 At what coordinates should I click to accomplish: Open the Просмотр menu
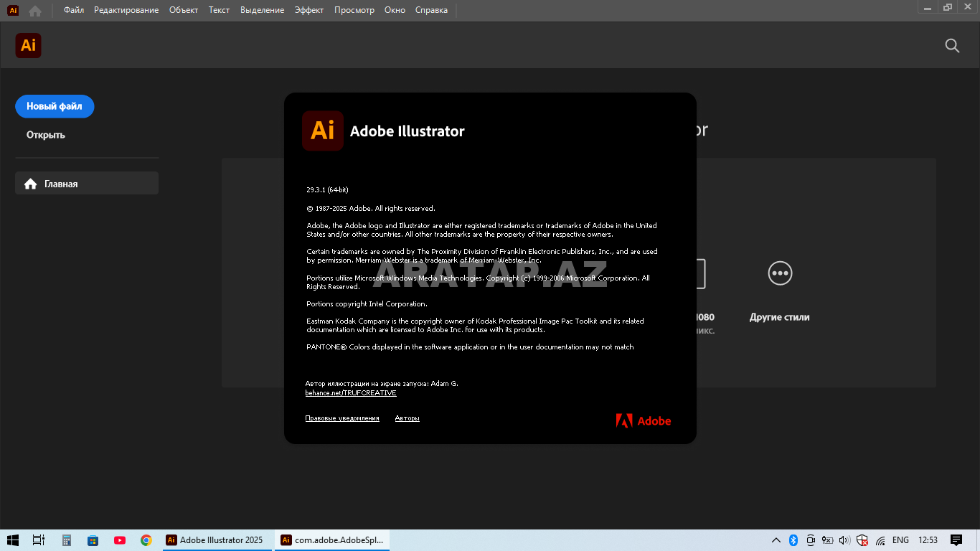click(x=354, y=10)
